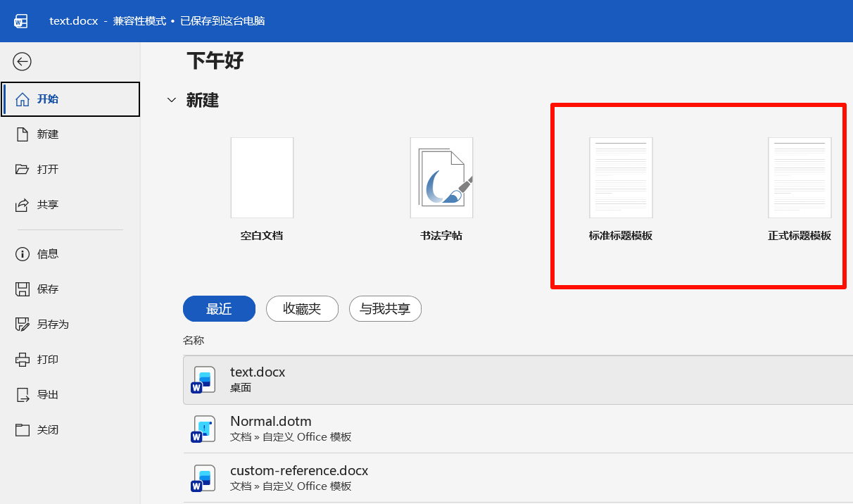
Task: Select 新建 in the left sidebar
Action: (x=48, y=134)
